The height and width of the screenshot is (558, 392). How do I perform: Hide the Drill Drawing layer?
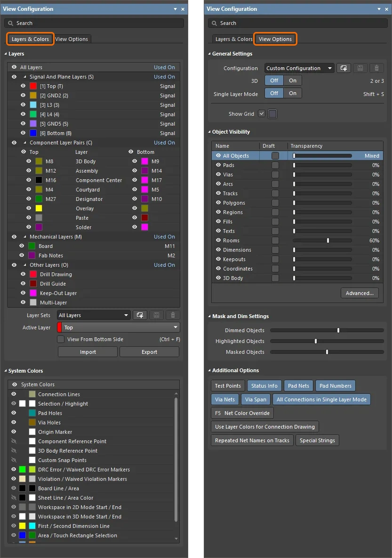23,274
